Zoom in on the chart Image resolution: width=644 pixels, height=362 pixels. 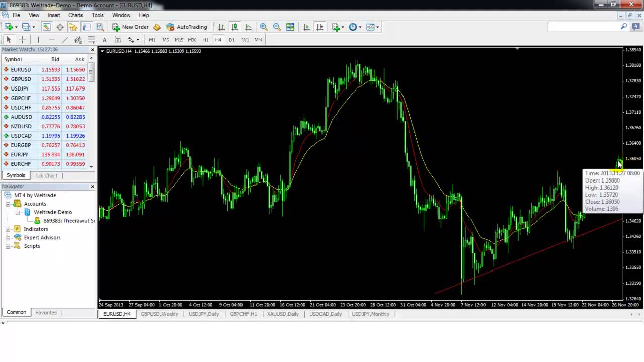[264, 27]
